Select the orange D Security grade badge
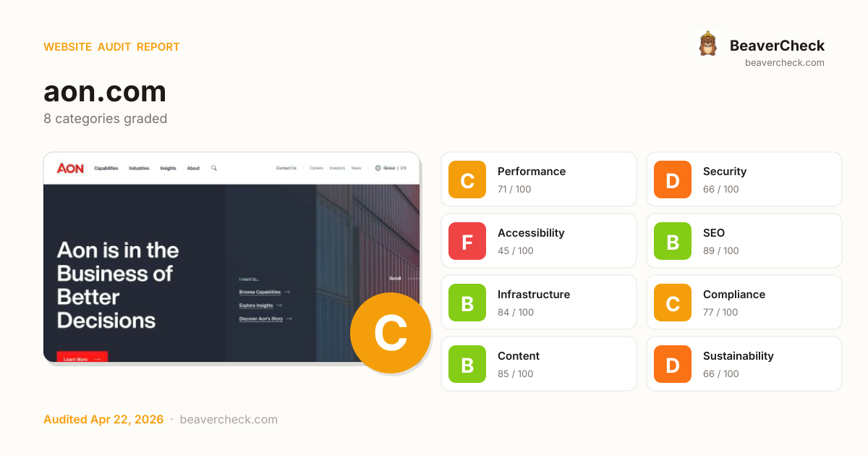The width and height of the screenshot is (868, 456). coord(673,180)
